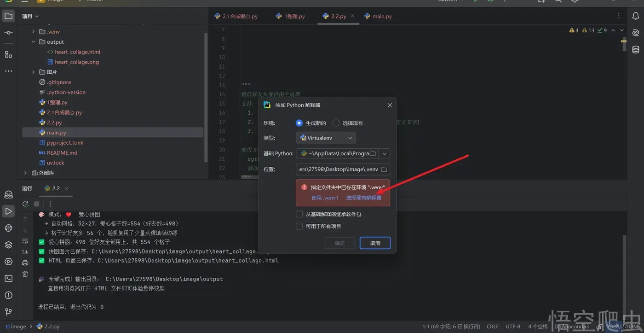644x333 pixels.
Task: Open the base Python dropdown arrow
Action: [x=385, y=153]
